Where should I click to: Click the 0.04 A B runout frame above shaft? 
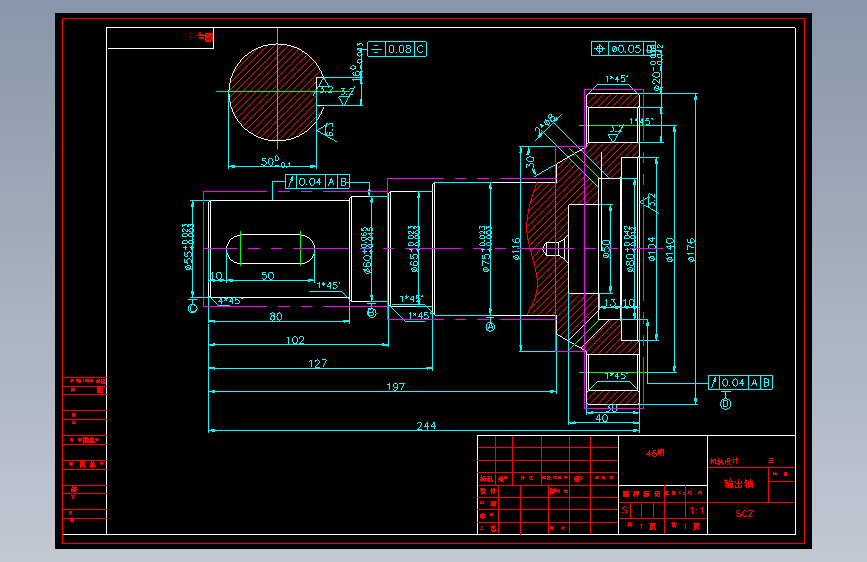[317, 181]
